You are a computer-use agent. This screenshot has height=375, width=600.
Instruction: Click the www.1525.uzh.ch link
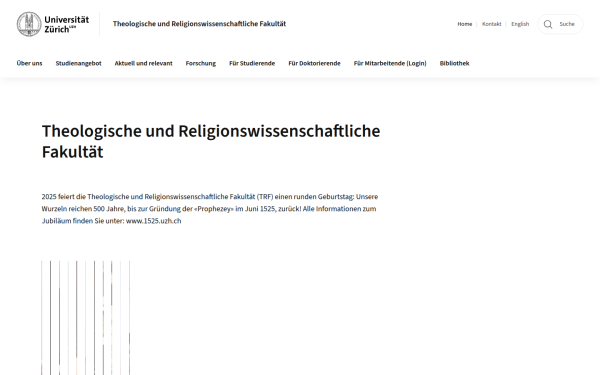point(153,221)
